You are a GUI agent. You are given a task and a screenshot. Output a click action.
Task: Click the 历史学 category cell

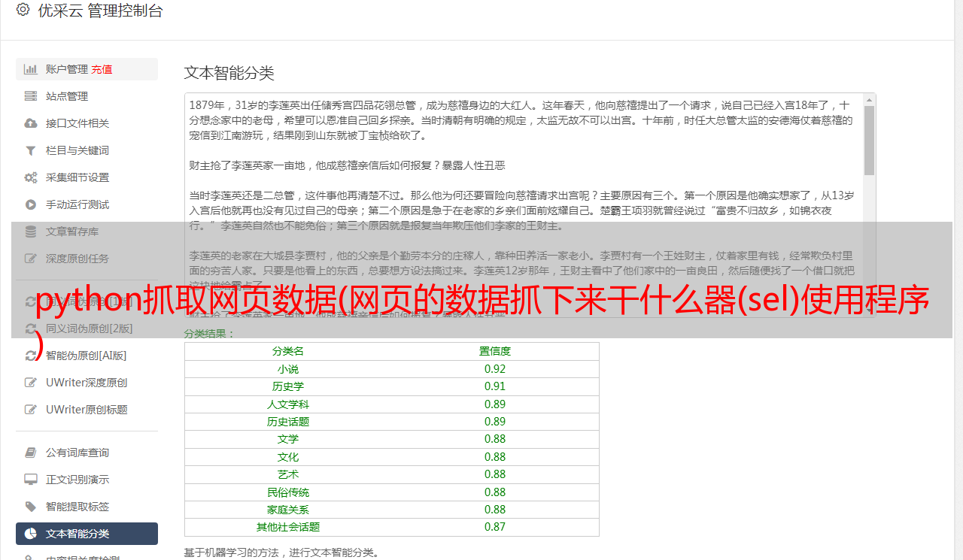pyautogui.click(x=288, y=386)
